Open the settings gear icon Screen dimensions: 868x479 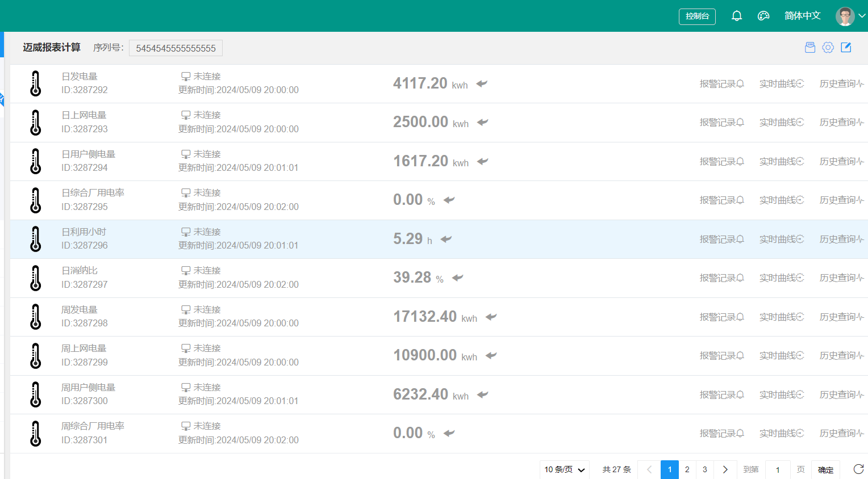pyautogui.click(x=828, y=48)
